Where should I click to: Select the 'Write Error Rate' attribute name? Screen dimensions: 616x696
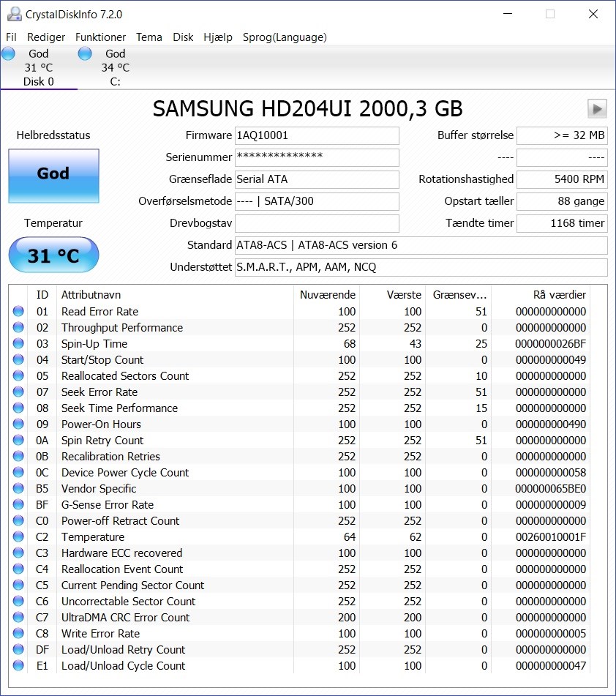(100, 633)
